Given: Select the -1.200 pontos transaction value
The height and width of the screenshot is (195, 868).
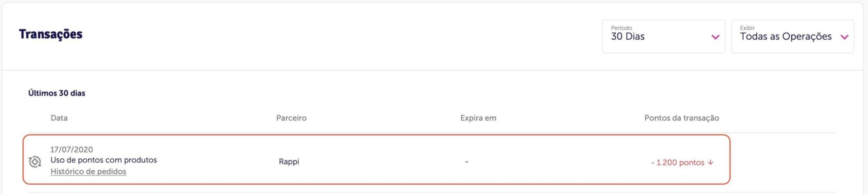Looking at the screenshot, I should [x=678, y=162].
